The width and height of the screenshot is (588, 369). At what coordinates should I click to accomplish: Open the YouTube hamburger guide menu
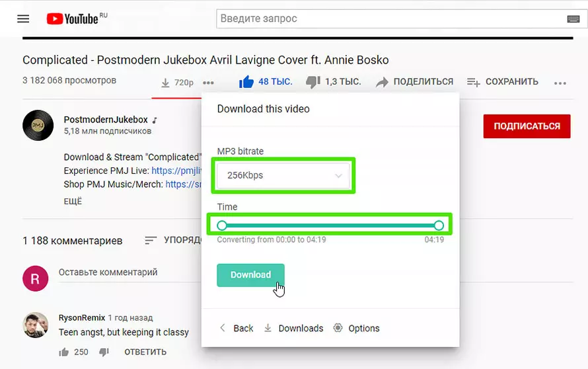(x=23, y=19)
